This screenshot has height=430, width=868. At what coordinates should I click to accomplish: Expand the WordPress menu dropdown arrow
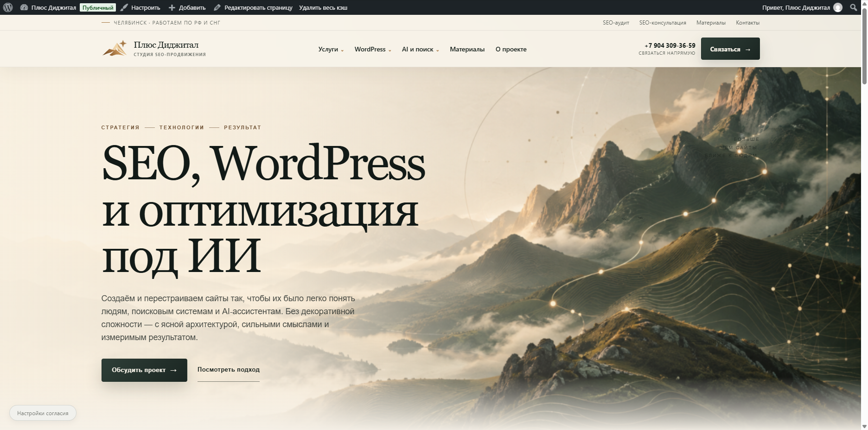(x=390, y=51)
